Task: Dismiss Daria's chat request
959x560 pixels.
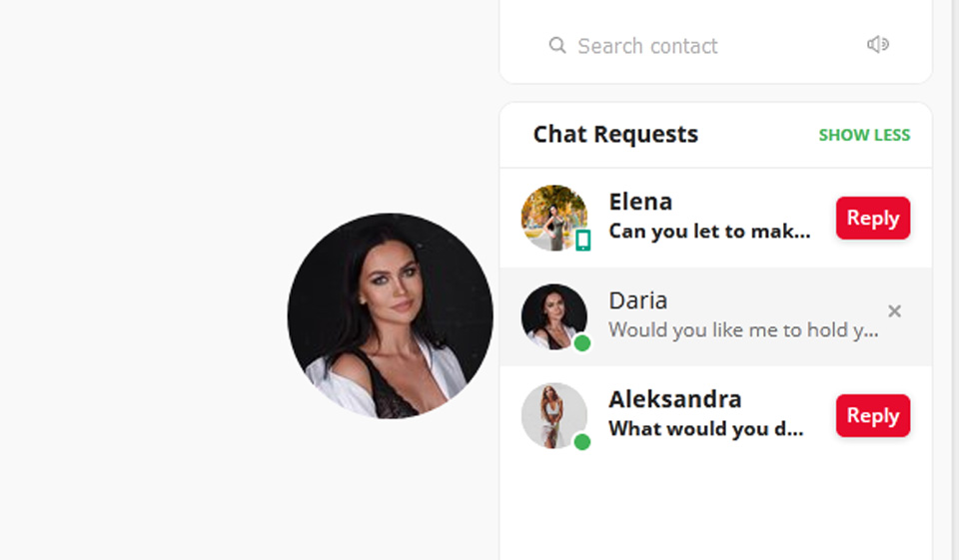Action: pos(894,311)
